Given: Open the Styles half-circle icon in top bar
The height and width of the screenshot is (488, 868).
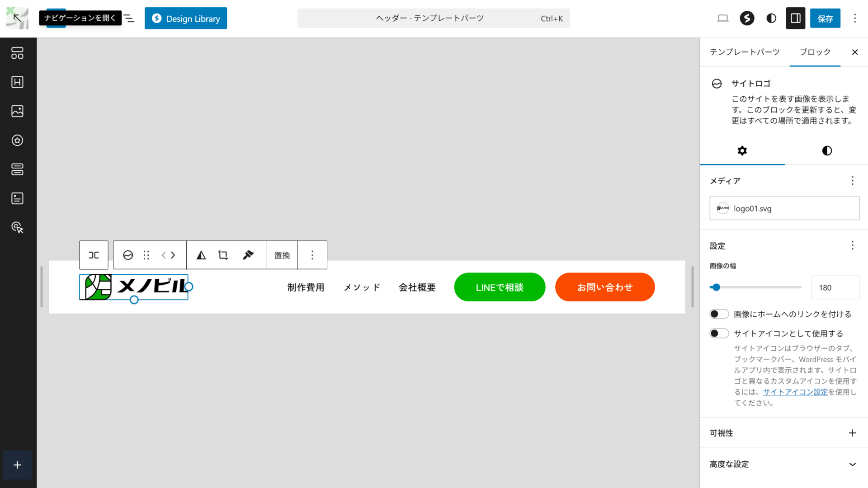Looking at the screenshot, I should (x=771, y=19).
